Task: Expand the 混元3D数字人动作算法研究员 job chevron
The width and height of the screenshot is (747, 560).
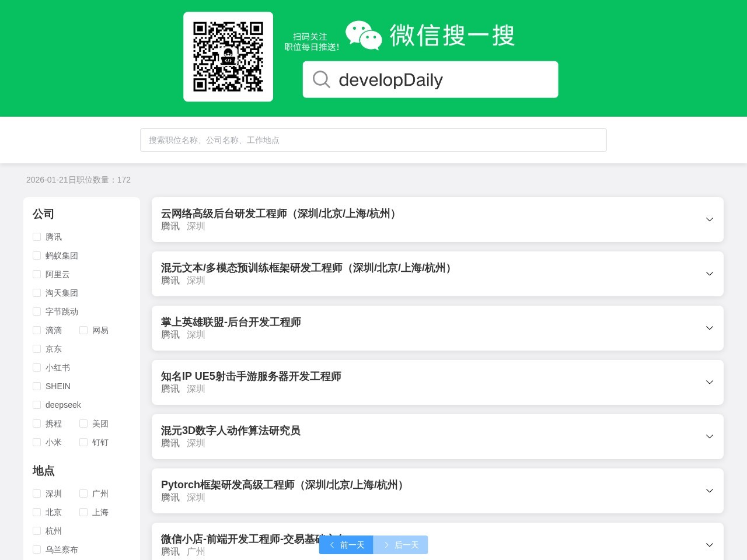Action: coord(710,436)
